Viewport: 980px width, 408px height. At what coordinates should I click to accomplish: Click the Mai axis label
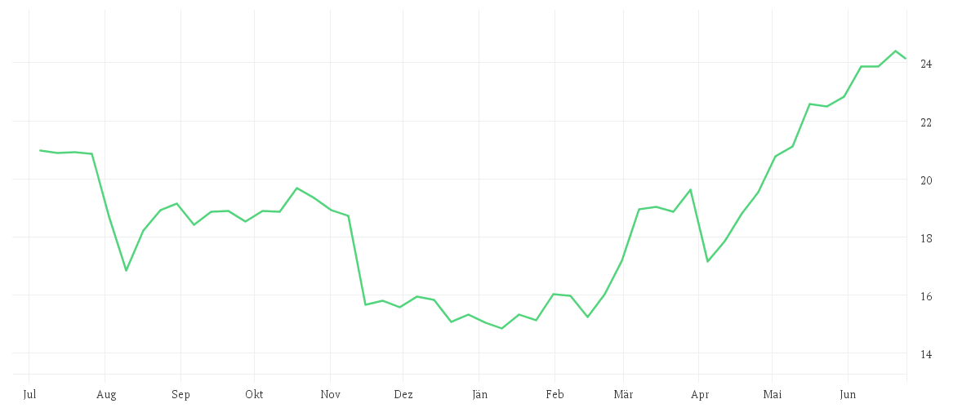[x=773, y=395]
